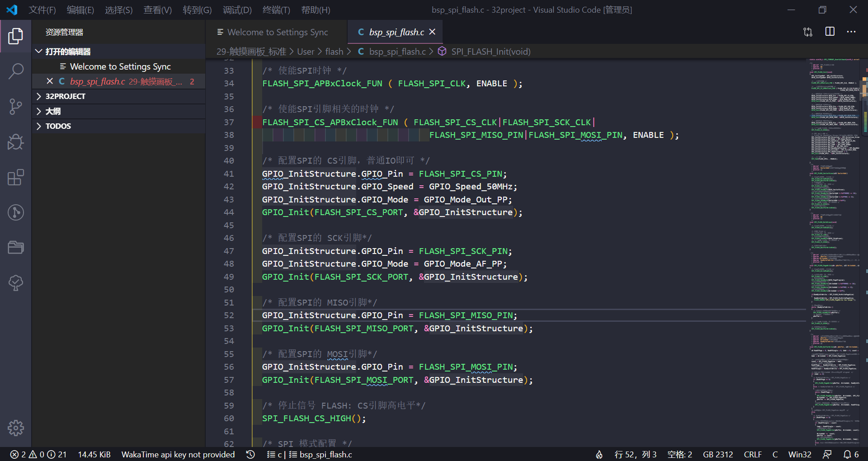This screenshot has width=868, height=461.
Task: Split the editor to the right
Action: [830, 32]
